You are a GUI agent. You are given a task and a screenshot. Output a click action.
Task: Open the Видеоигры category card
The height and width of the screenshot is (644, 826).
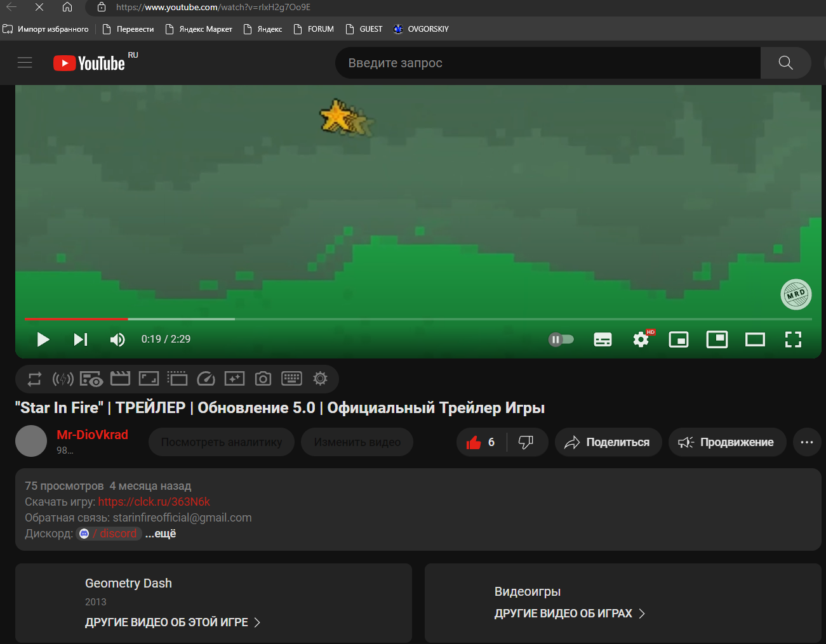coord(623,603)
